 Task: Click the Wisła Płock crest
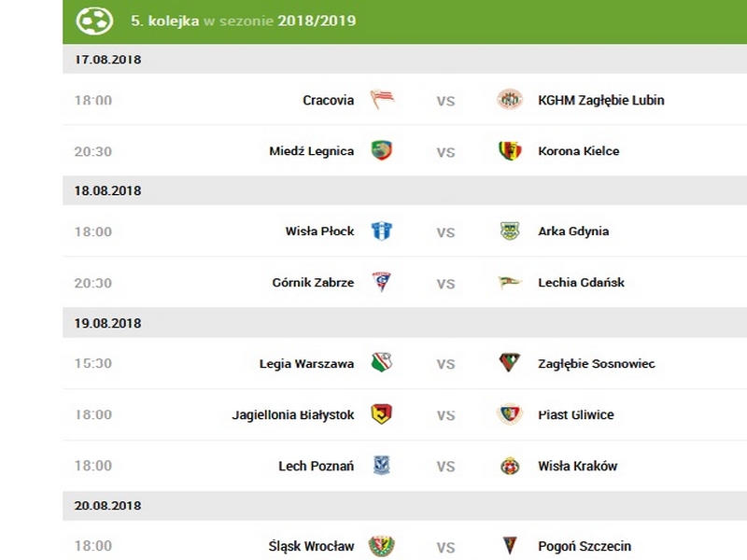pyautogui.click(x=382, y=231)
